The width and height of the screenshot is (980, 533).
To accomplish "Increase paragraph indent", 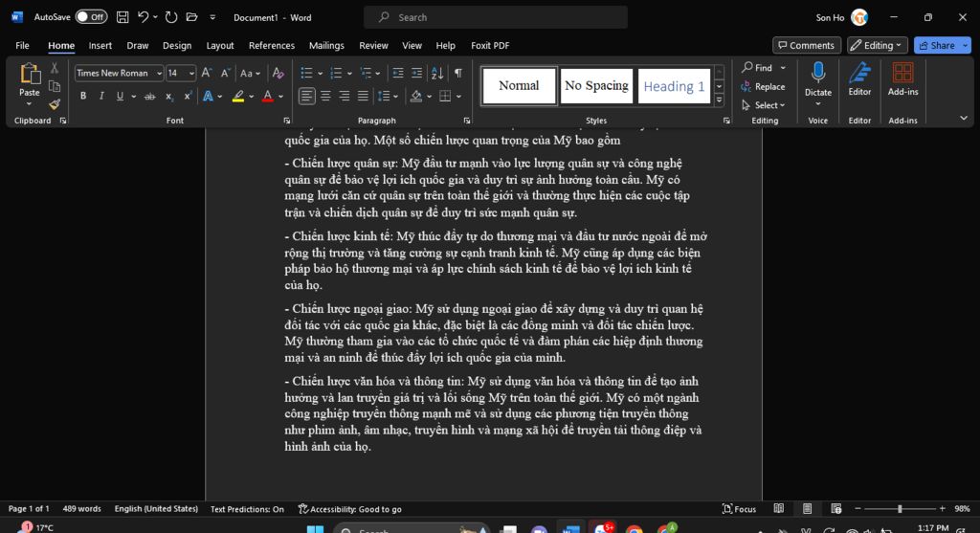I will 416,73.
